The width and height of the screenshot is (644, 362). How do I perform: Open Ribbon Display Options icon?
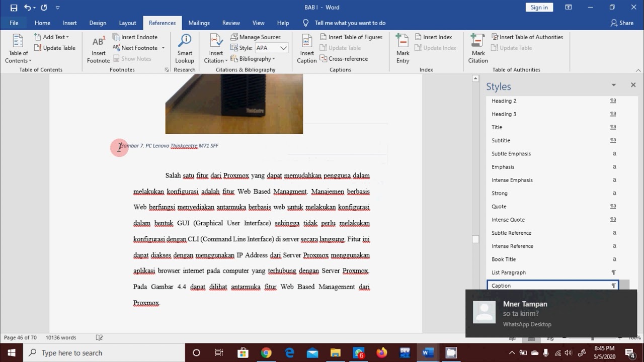click(x=568, y=7)
